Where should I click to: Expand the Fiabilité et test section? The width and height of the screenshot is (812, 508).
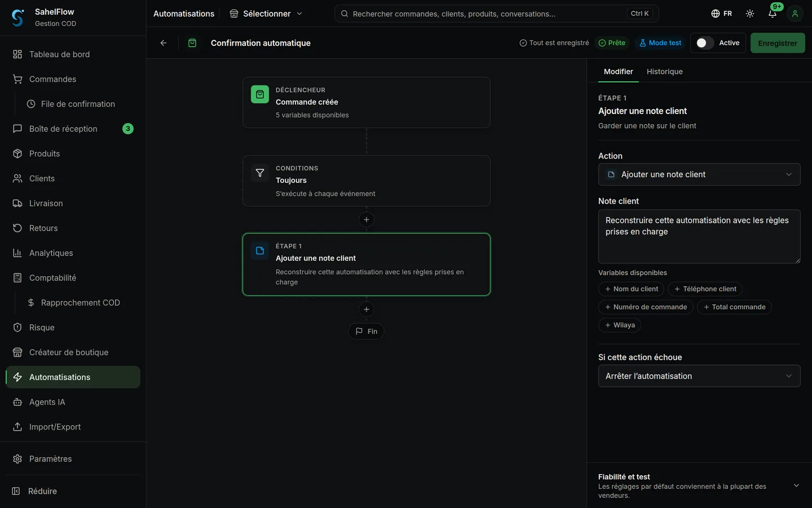(699, 485)
